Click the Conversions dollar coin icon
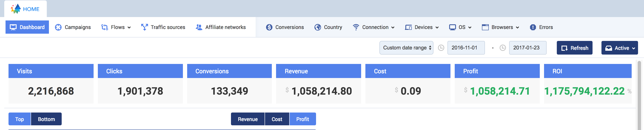 click(269, 27)
